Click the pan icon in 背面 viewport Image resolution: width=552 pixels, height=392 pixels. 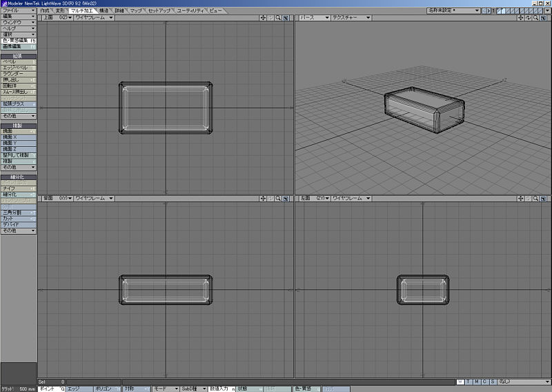tap(263, 198)
